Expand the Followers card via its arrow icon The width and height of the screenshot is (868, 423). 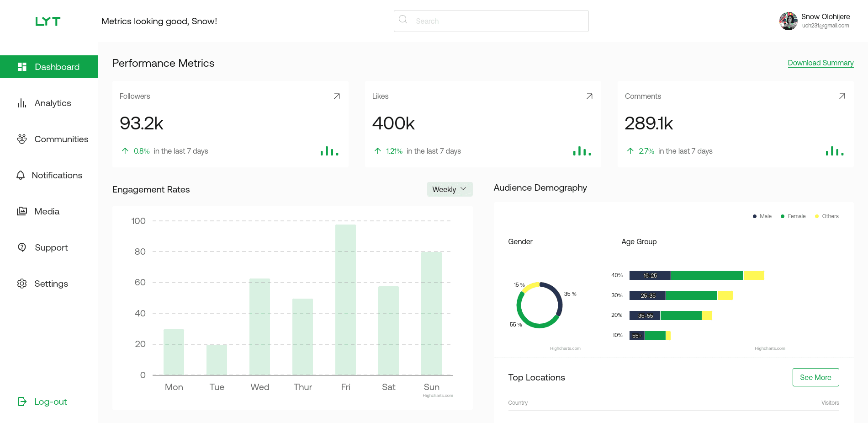tap(336, 96)
